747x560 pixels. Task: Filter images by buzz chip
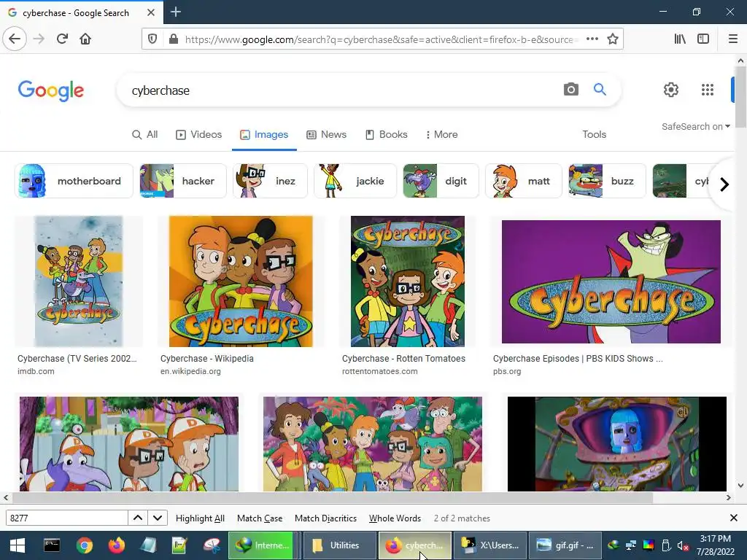point(607,181)
